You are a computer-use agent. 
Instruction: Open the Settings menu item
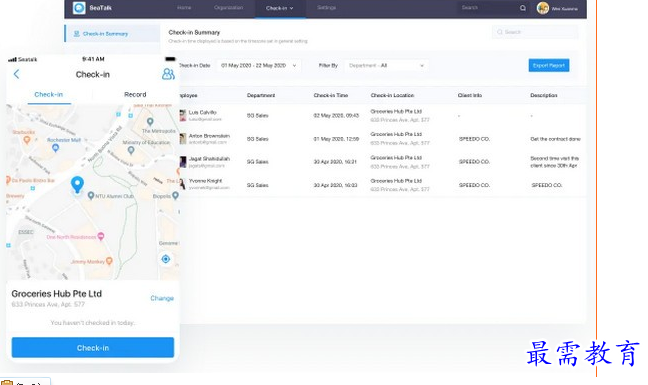[x=326, y=8]
